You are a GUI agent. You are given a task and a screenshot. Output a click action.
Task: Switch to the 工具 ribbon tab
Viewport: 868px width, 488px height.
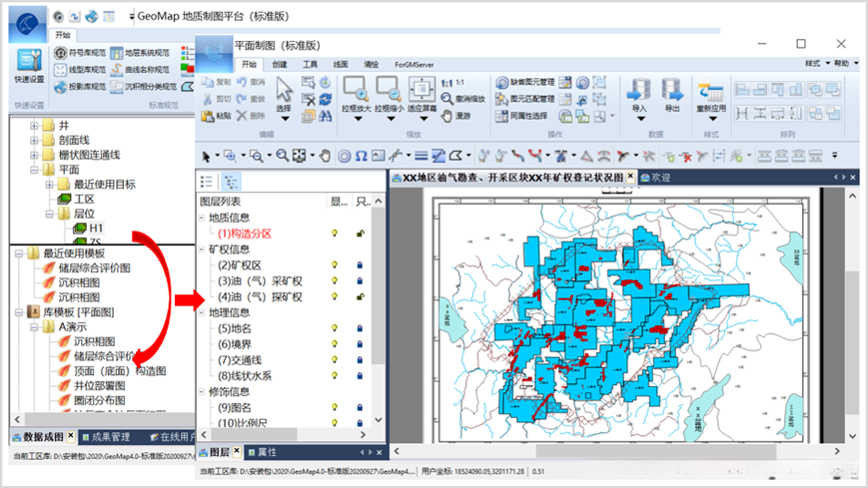coord(310,64)
